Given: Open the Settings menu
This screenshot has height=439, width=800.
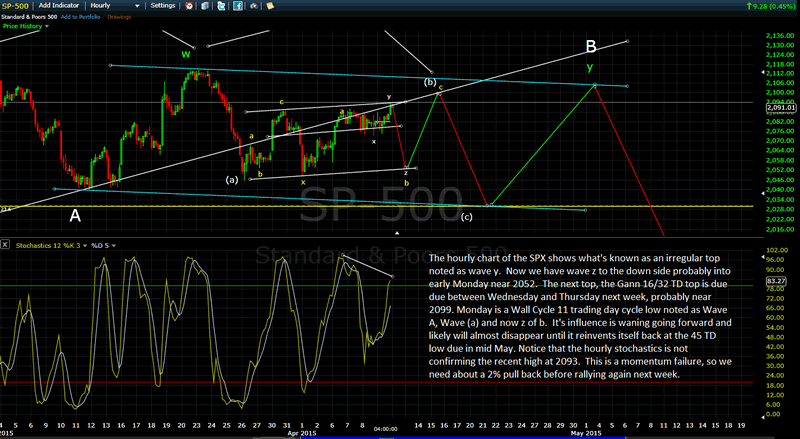Looking at the screenshot, I should (163, 6).
